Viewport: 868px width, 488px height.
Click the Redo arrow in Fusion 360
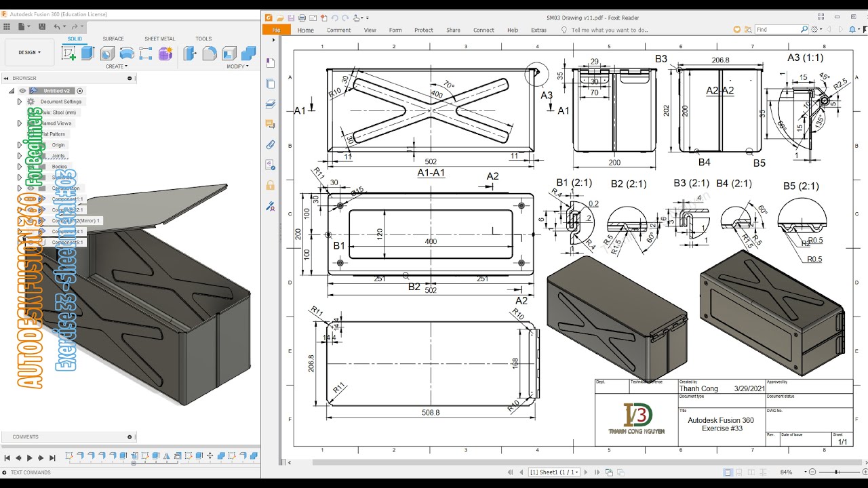(x=74, y=26)
